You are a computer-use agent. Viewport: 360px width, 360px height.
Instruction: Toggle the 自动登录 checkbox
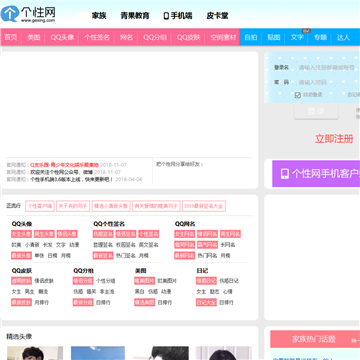pos(298,95)
